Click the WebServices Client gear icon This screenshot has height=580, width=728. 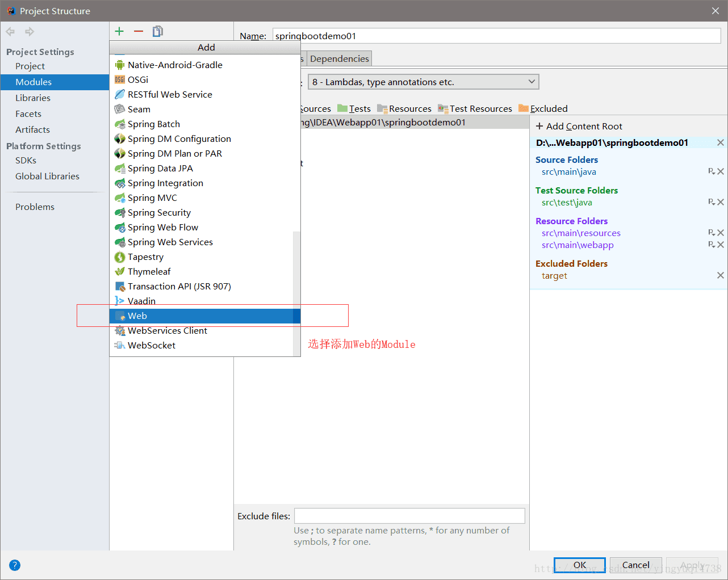[120, 331]
